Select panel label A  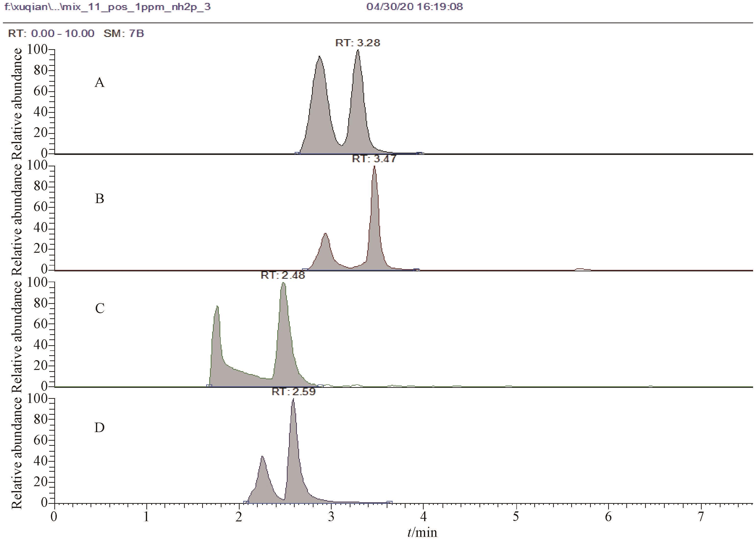pos(99,82)
